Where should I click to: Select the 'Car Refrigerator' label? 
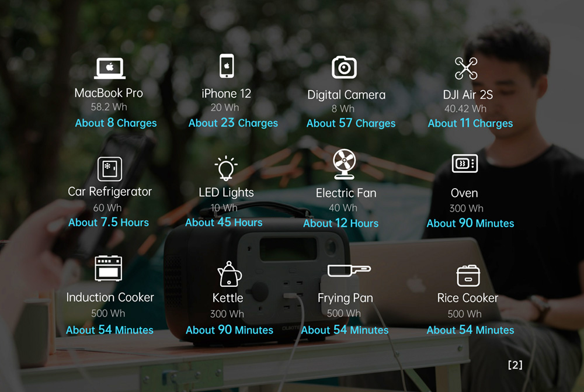tap(110, 192)
